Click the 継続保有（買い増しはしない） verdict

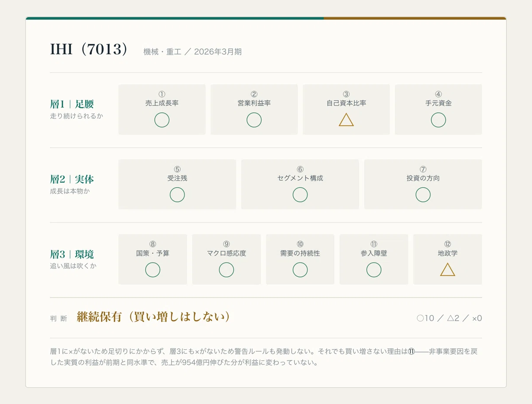[154, 317]
